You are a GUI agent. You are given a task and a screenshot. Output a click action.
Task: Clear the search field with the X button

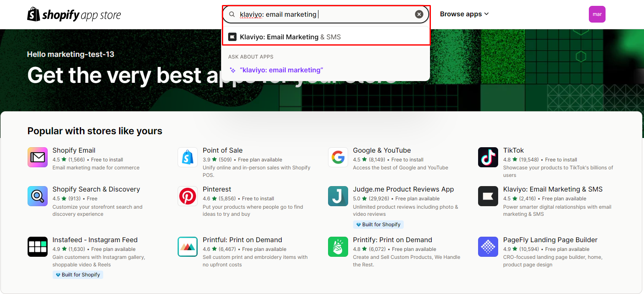coord(419,14)
